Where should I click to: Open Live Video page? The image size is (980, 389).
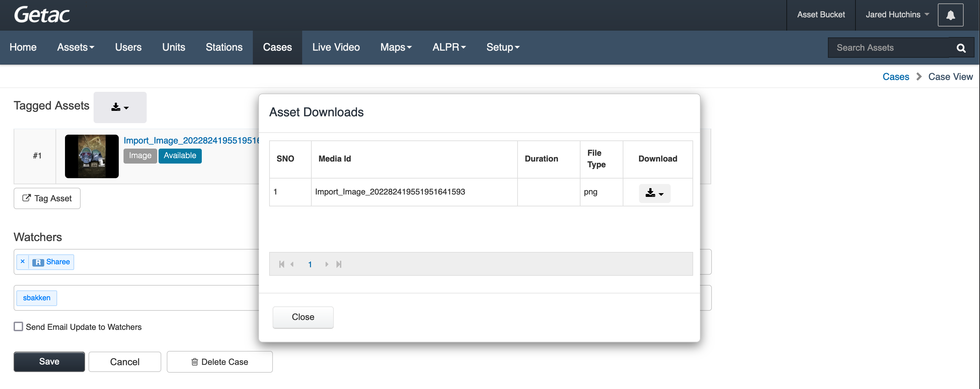point(336,47)
